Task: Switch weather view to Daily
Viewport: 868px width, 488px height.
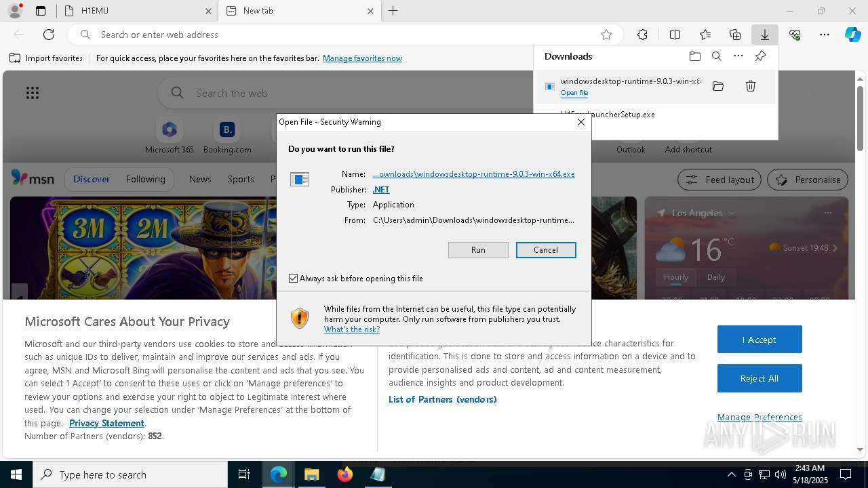Action: coord(716,277)
